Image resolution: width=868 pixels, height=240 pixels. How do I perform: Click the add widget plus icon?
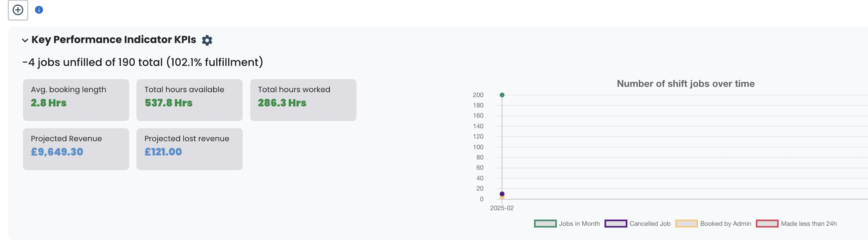18,10
